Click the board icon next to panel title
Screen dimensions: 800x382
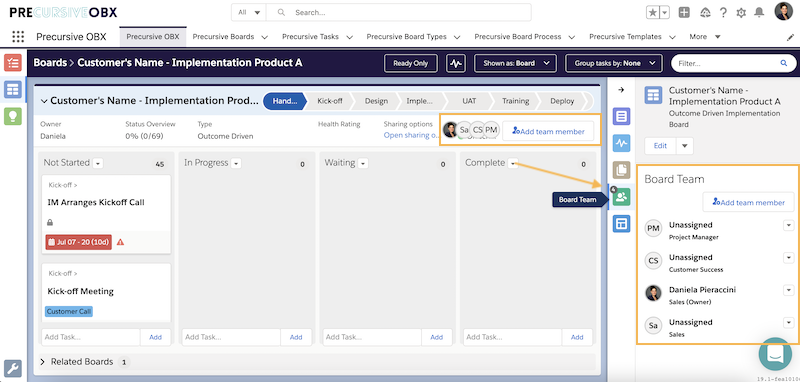[x=653, y=95]
